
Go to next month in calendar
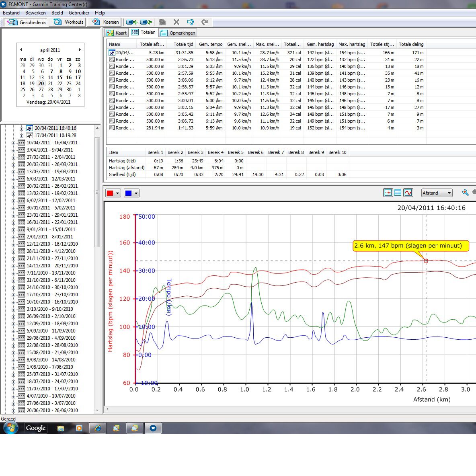[x=80, y=50]
